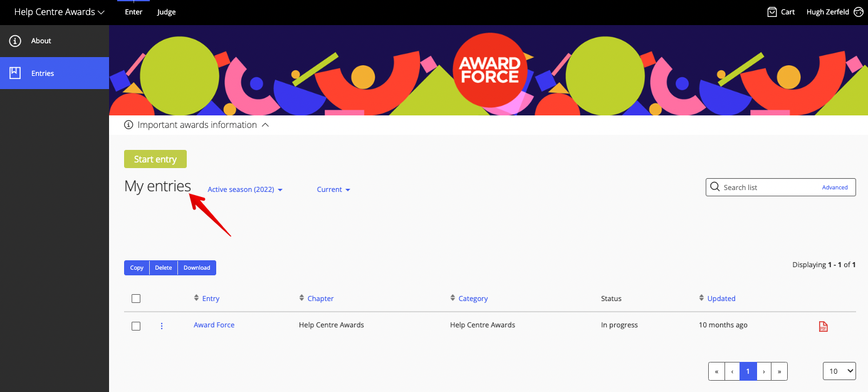The width and height of the screenshot is (868, 392).
Task: Select page 1 in pagination
Action: (748, 371)
